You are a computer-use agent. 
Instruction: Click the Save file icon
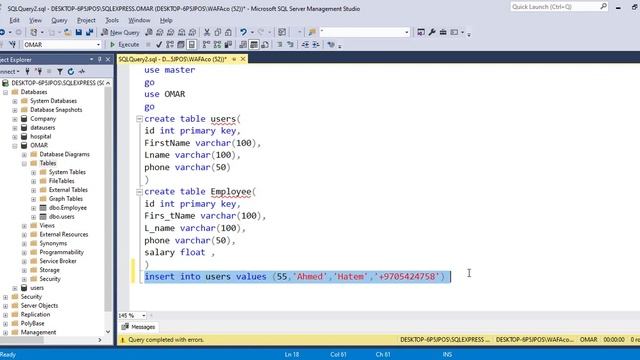78,32
